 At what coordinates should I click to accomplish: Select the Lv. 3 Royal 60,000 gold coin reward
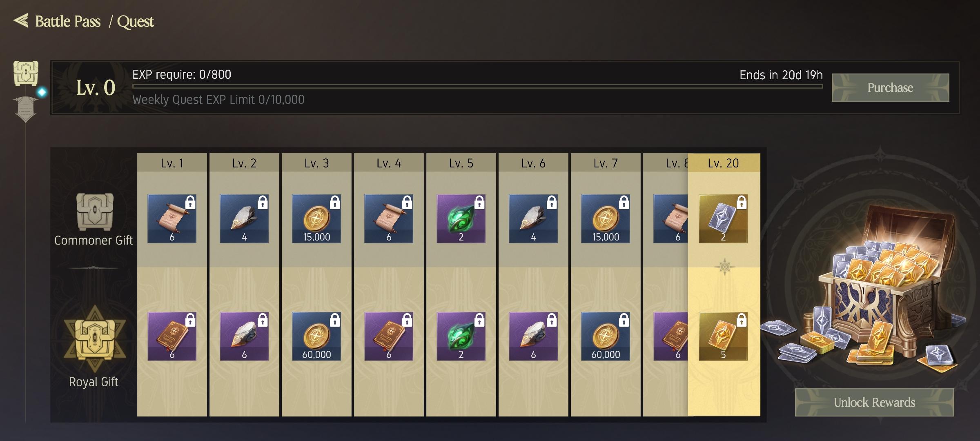(316, 336)
